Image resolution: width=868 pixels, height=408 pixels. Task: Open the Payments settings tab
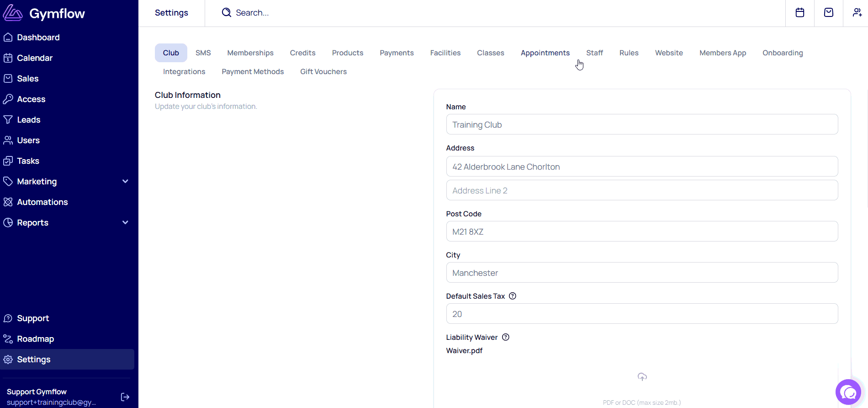click(397, 53)
